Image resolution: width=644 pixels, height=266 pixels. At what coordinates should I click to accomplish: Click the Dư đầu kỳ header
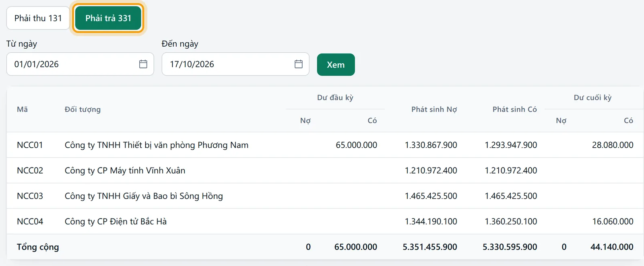[335, 97]
